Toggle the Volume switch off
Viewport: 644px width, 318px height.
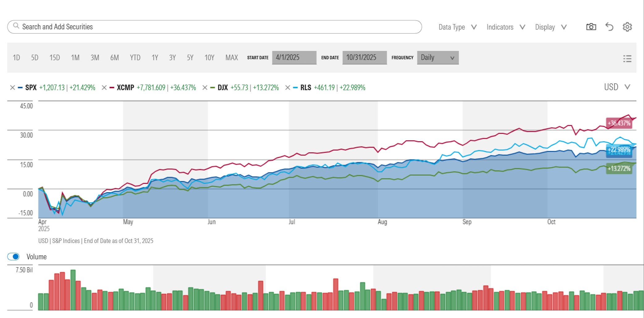pos(14,257)
